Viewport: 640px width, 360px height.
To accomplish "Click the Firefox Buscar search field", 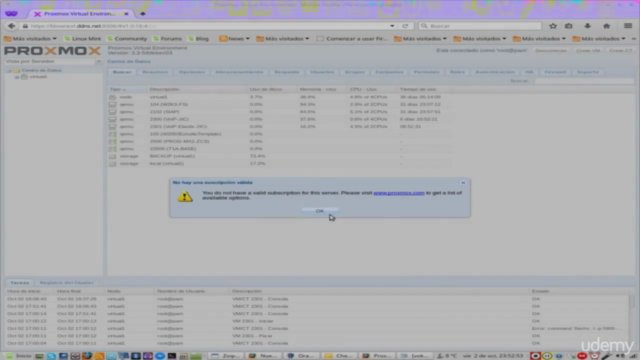I will point(480,26).
